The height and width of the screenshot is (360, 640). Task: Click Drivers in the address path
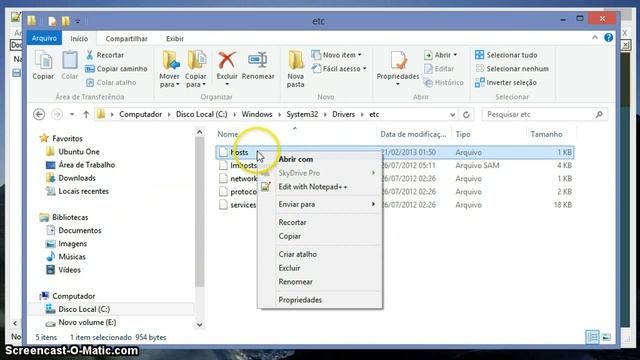343,114
